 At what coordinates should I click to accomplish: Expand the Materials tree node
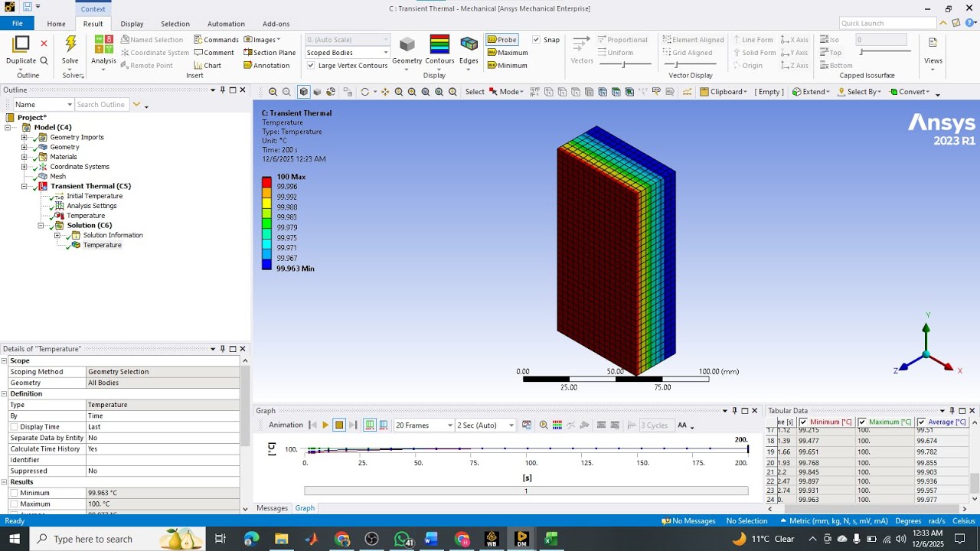pos(24,157)
